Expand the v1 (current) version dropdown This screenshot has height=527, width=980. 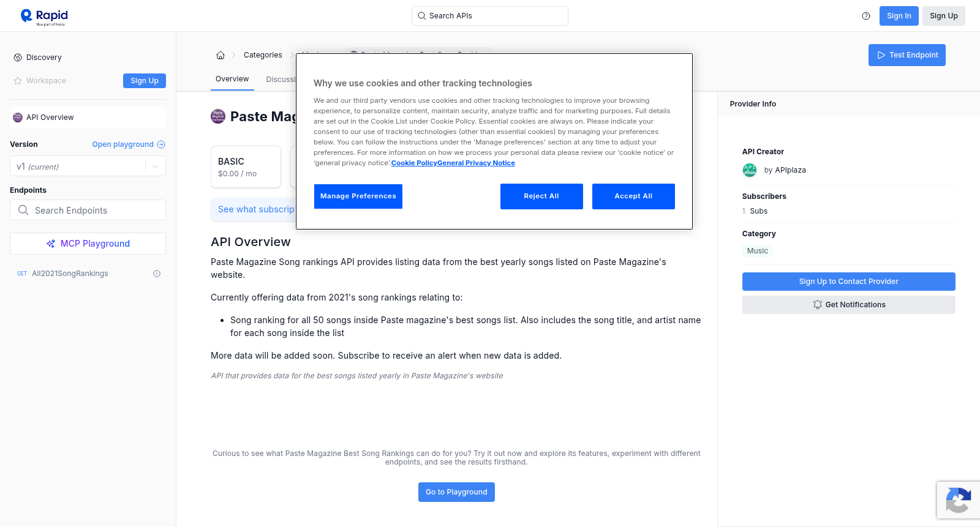(x=88, y=166)
